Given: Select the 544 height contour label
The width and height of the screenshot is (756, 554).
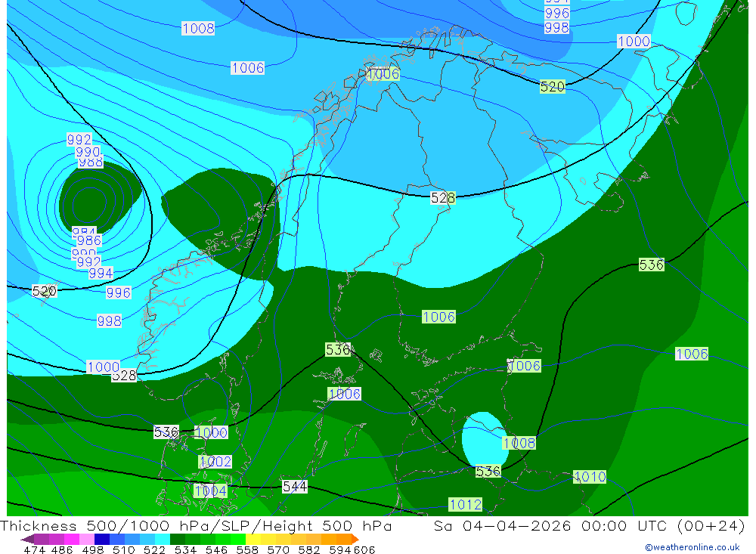Looking at the screenshot, I should (295, 487).
